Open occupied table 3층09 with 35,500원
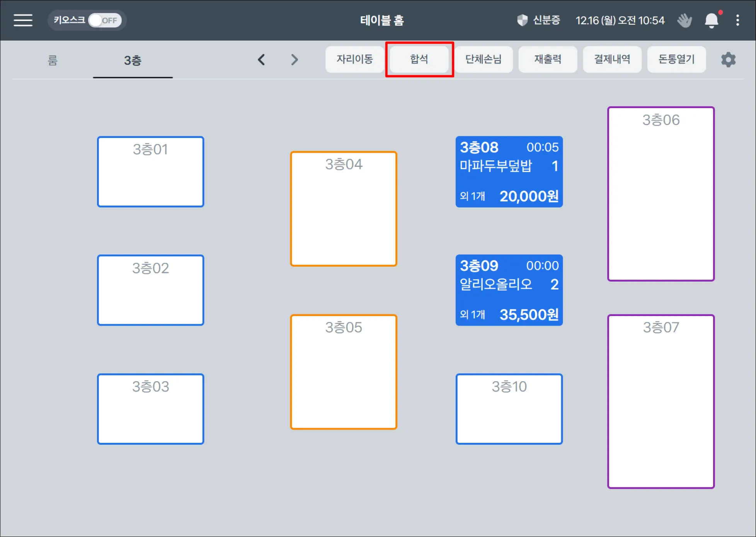756x537 pixels. [x=509, y=290]
